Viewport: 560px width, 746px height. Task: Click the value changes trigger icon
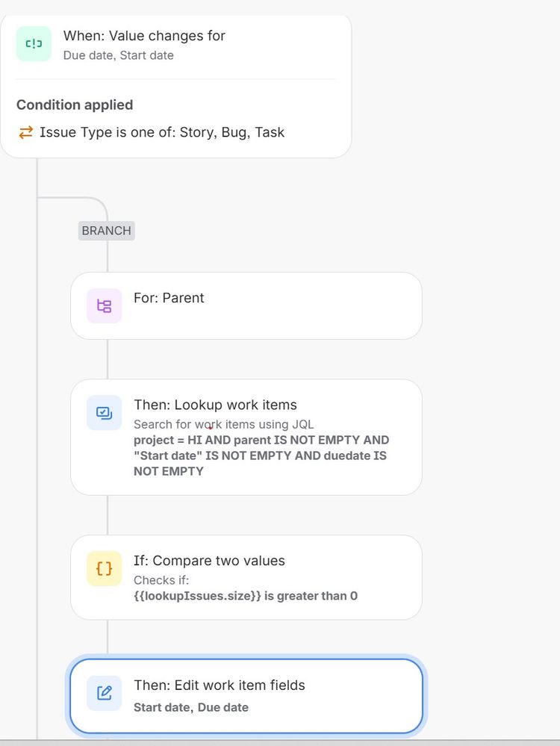click(33, 44)
